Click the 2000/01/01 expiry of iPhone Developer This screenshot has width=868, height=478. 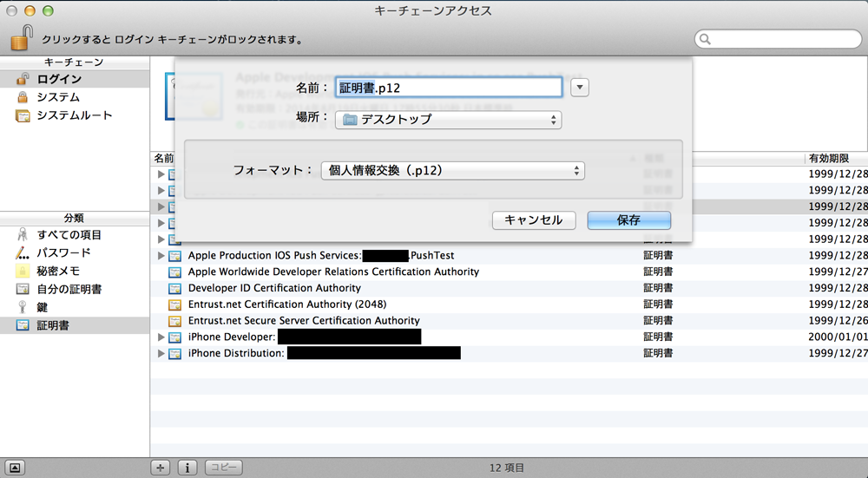click(838, 337)
